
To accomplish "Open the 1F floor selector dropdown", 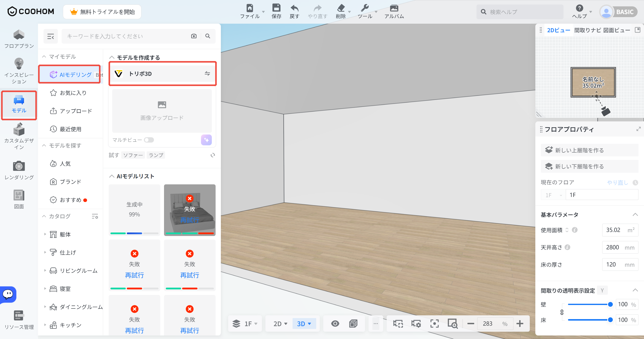I will coord(245,324).
